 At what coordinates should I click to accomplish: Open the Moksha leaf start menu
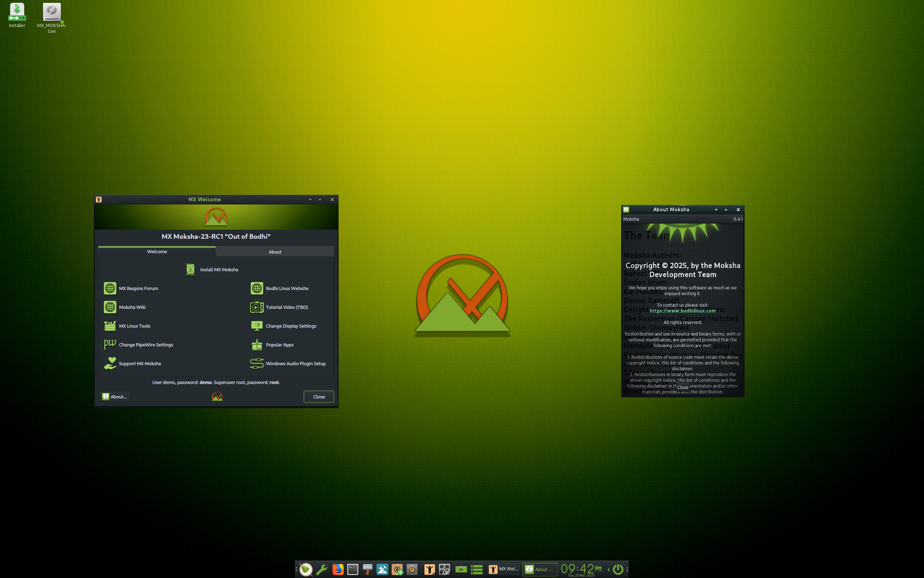pyautogui.click(x=305, y=569)
